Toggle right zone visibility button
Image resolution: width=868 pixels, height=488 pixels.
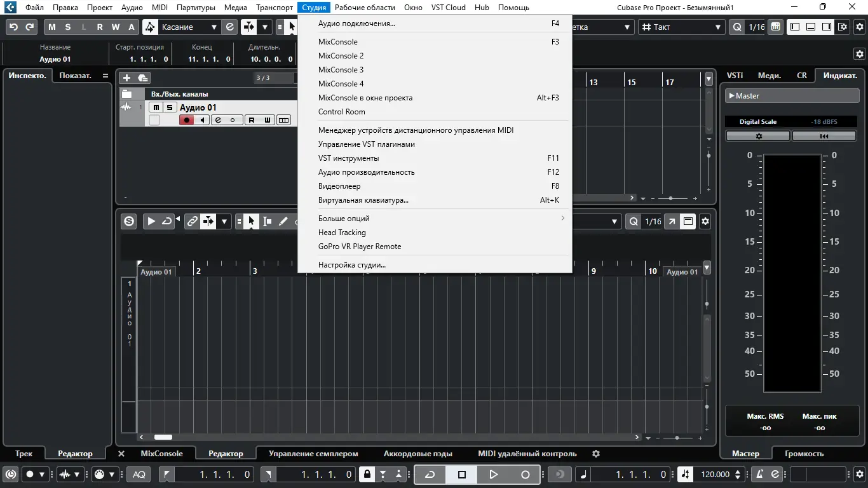826,27
